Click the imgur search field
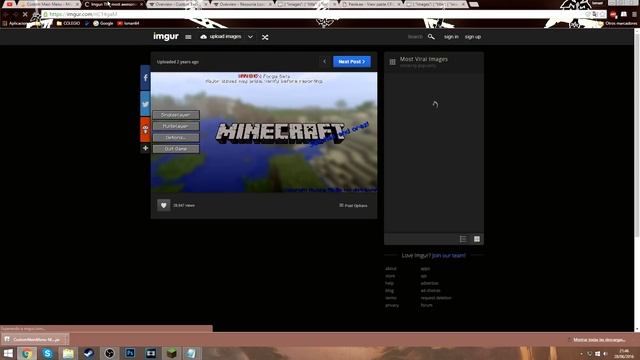Screen dimensions: 640x360 [415, 37]
